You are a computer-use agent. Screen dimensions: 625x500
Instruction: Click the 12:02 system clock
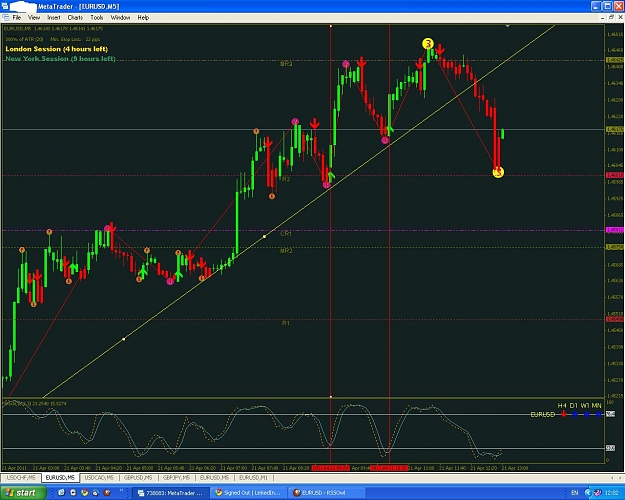coord(611,493)
